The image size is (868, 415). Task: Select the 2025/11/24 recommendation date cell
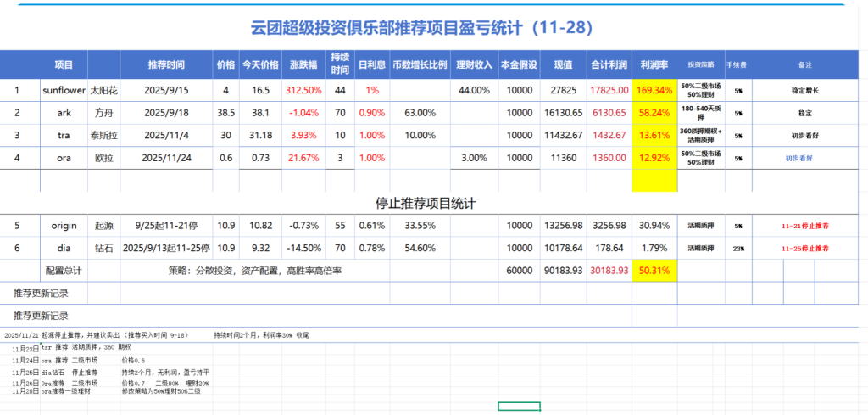pos(167,157)
